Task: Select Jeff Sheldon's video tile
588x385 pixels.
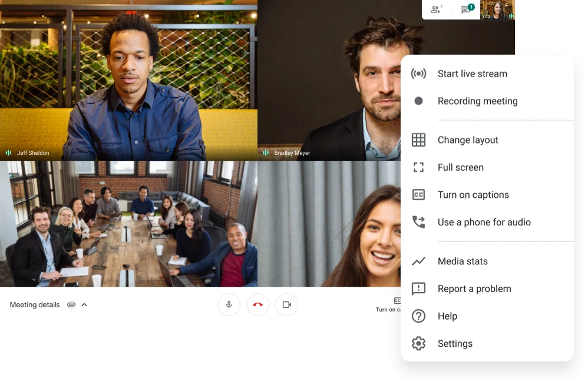Action: click(128, 80)
